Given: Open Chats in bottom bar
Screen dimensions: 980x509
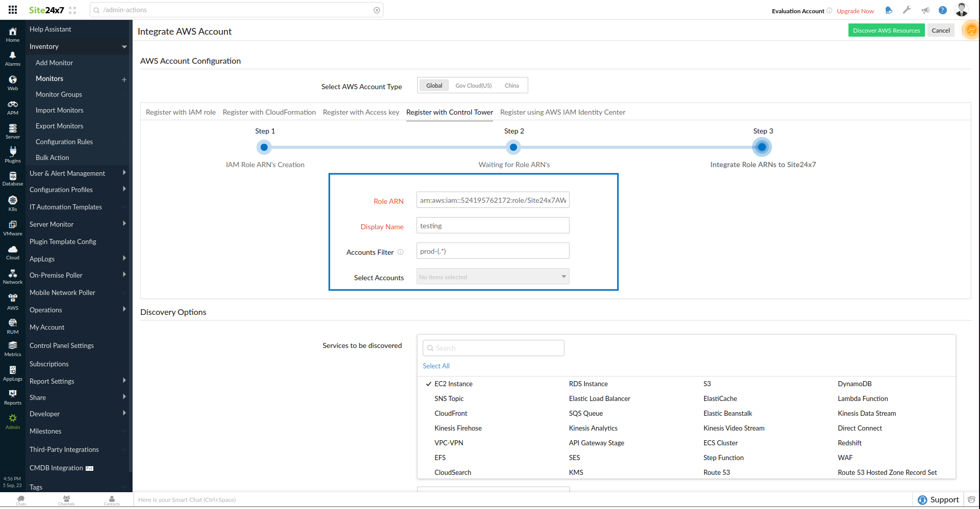Looking at the screenshot, I should pos(21,500).
